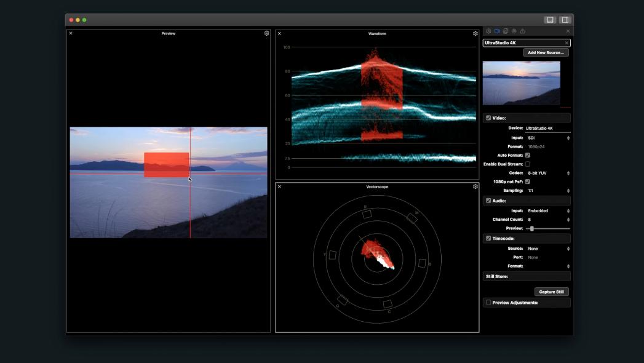The width and height of the screenshot is (644, 363).
Task: Click the Add New Source button
Action: pos(546,53)
